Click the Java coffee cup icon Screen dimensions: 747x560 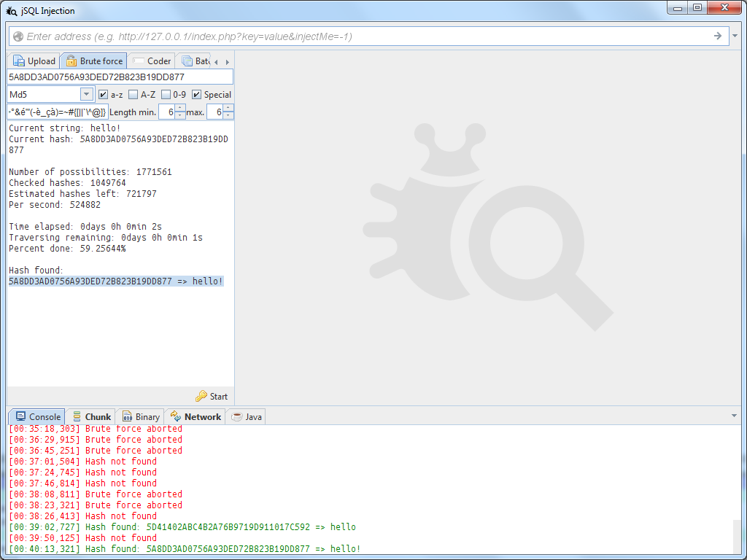click(x=237, y=416)
